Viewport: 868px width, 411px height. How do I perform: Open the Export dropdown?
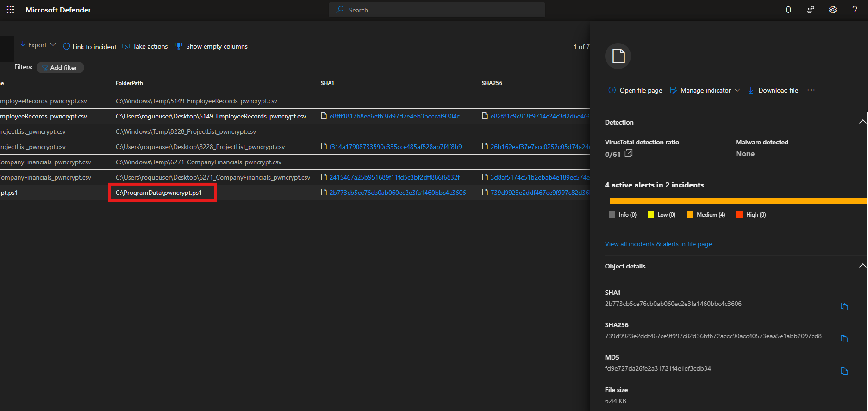coord(37,45)
